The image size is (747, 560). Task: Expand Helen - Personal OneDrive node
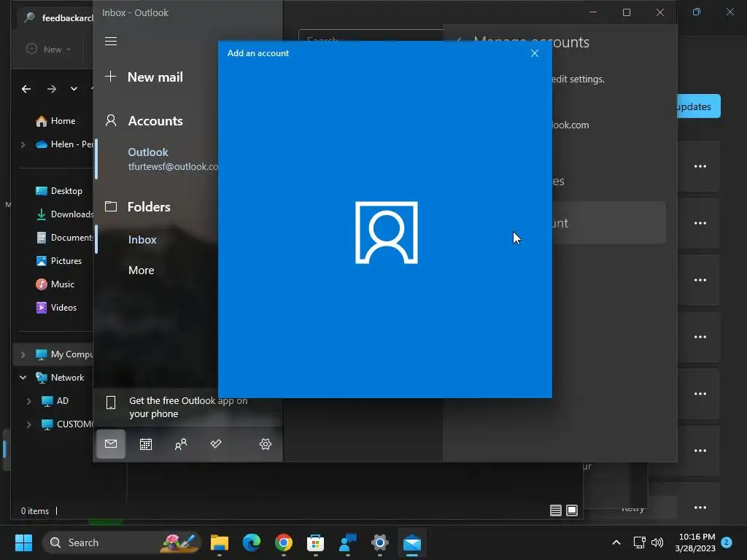[23, 144]
